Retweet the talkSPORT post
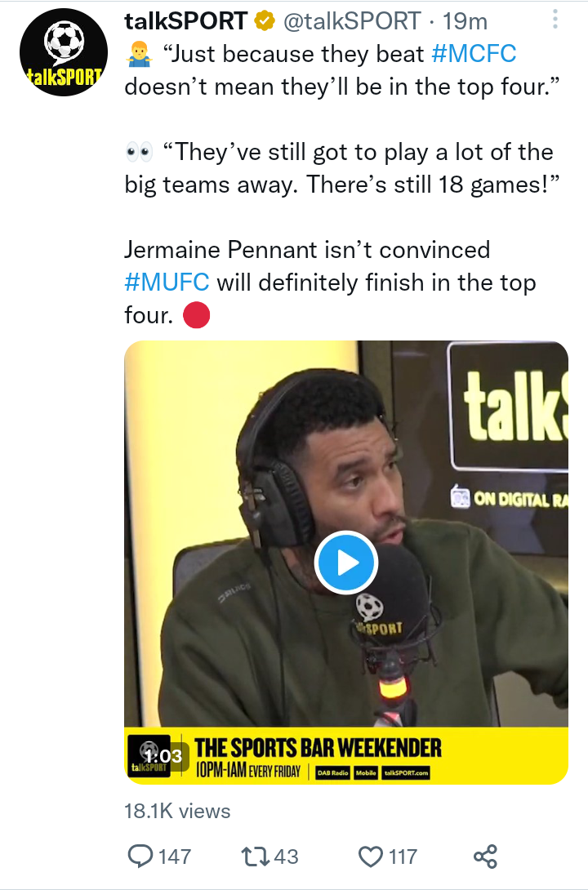The height and width of the screenshot is (890, 588). [x=254, y=856]
